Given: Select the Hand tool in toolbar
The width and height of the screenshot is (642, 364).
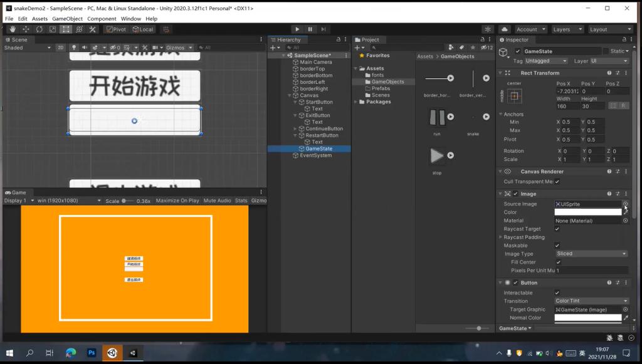Looking at the screenshot, I should (x=12, y=29).
